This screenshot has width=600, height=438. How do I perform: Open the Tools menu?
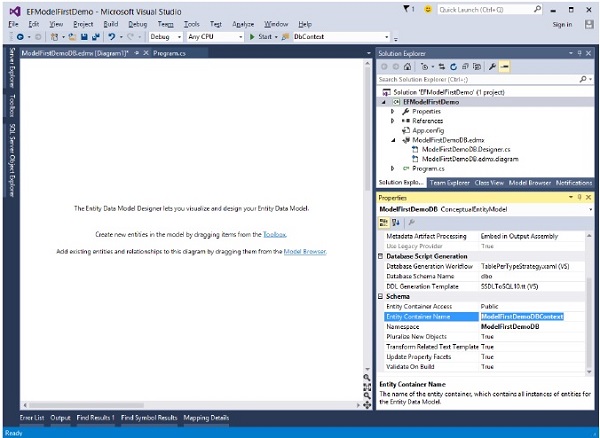(x=192, y=24)
